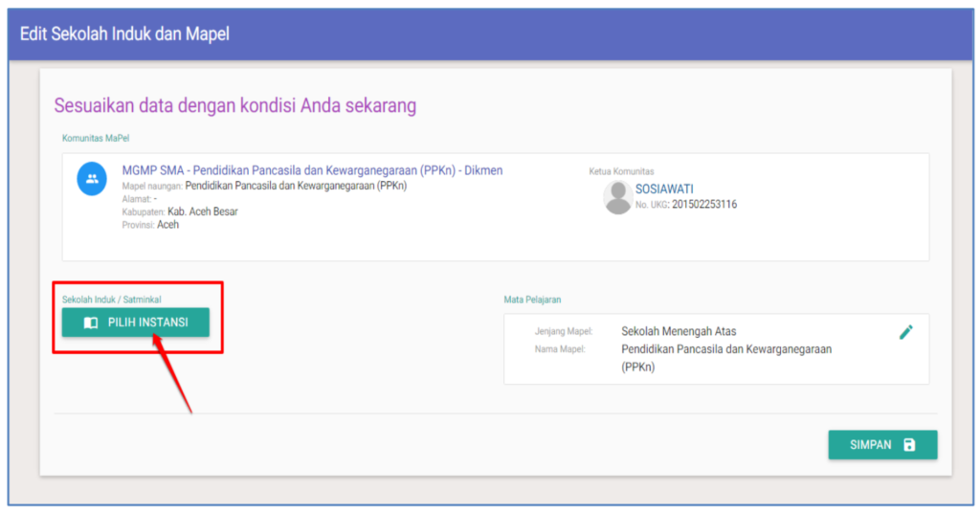The width and height of the screenshot is (980, 513).
Task: Click the 'Mapel naungan' subject text
Action: click(x=297, y=186)
